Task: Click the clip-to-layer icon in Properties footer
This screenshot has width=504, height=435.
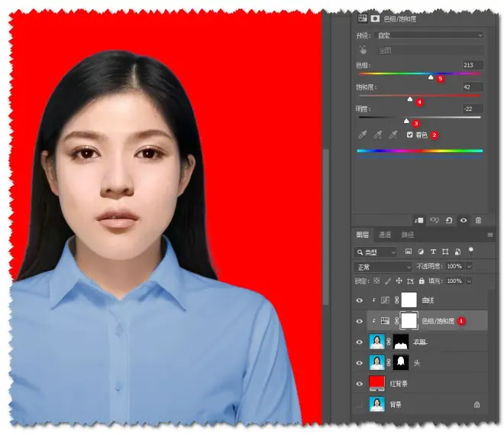Action: coord(418,220)
